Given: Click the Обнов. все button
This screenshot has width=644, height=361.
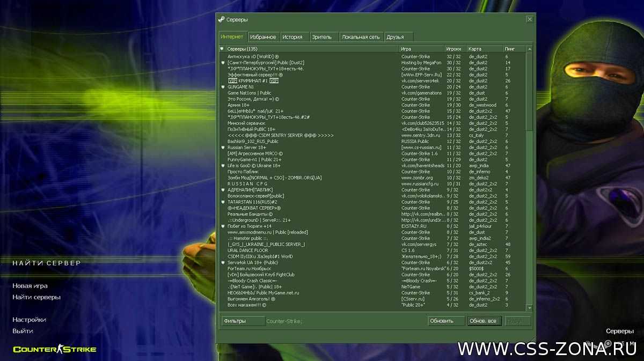Looking at the screenshot, I should pos(485,321).
